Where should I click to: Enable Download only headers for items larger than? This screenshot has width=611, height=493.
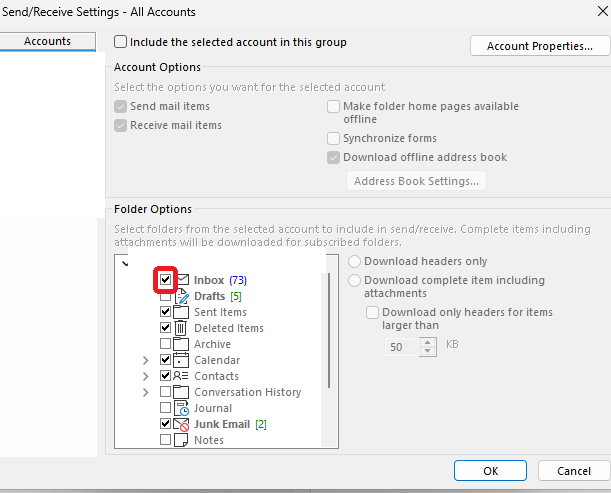pos(373,312)
